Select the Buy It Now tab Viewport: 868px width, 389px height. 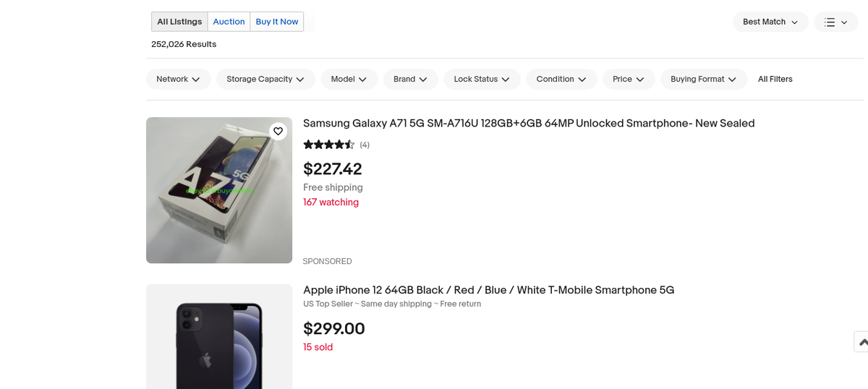[x=277, y=22]
